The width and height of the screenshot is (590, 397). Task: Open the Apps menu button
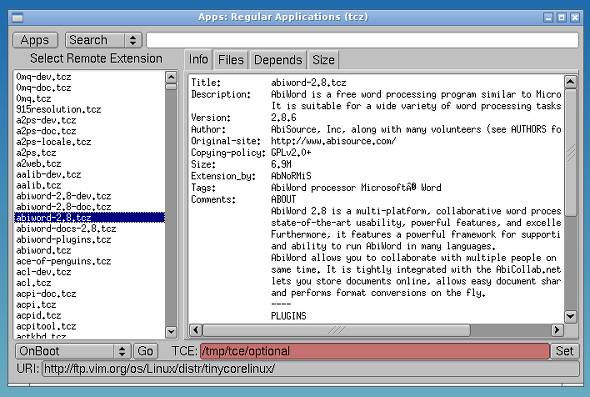pyautogui.click(x=35, y=40)
